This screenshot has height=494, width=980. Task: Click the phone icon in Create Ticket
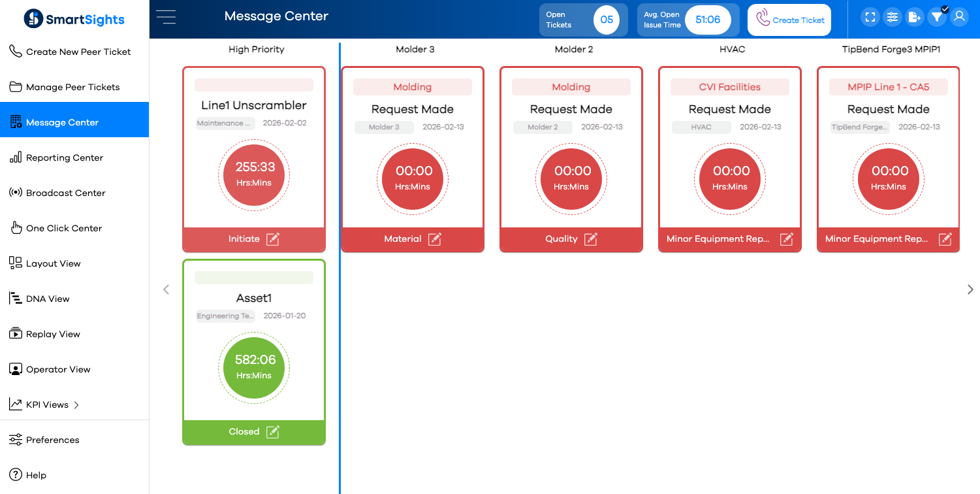click(763, 18)
